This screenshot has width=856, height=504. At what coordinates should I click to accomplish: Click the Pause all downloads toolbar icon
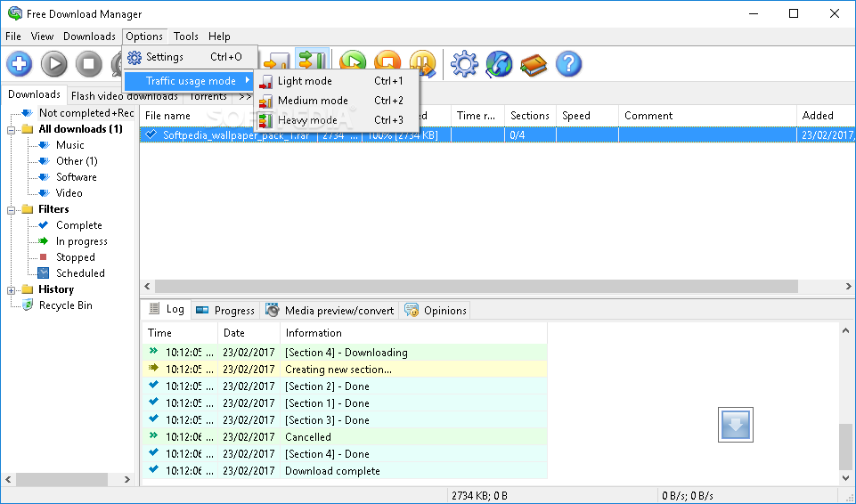pos(422,62)
